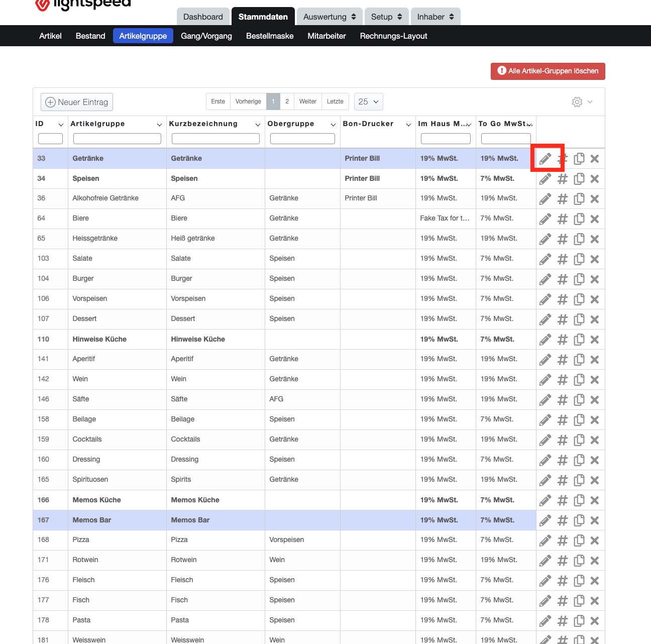Jump to Letzte page

click(335, 101)
